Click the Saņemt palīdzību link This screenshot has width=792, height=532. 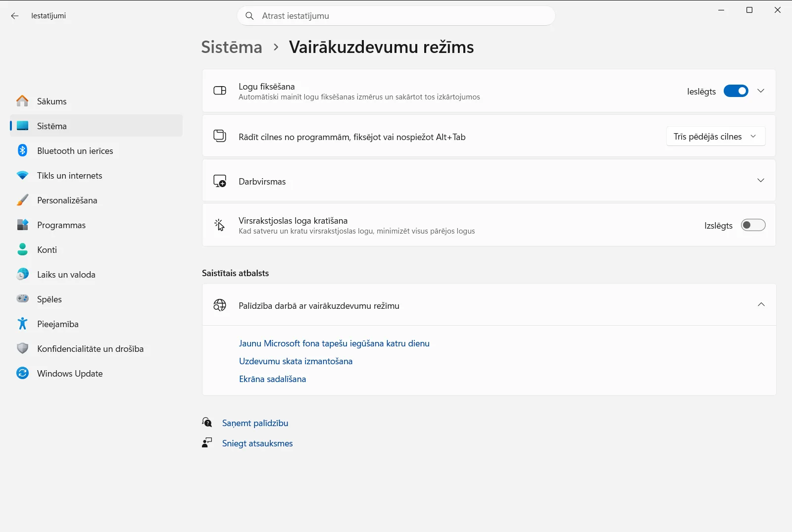(x=255, y=423)
